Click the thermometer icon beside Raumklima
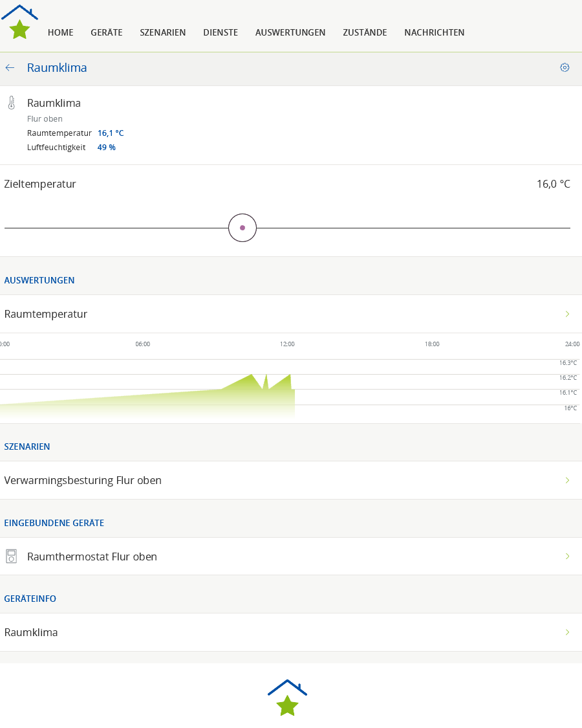The width and height of the screenshot is (582, 728). point(11,103)
